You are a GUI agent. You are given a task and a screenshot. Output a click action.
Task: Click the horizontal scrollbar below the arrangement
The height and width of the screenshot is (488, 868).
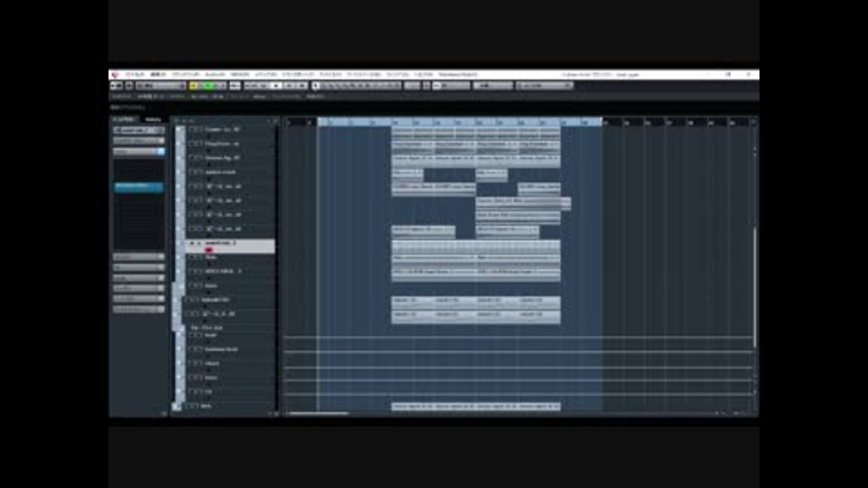point(317,413)
